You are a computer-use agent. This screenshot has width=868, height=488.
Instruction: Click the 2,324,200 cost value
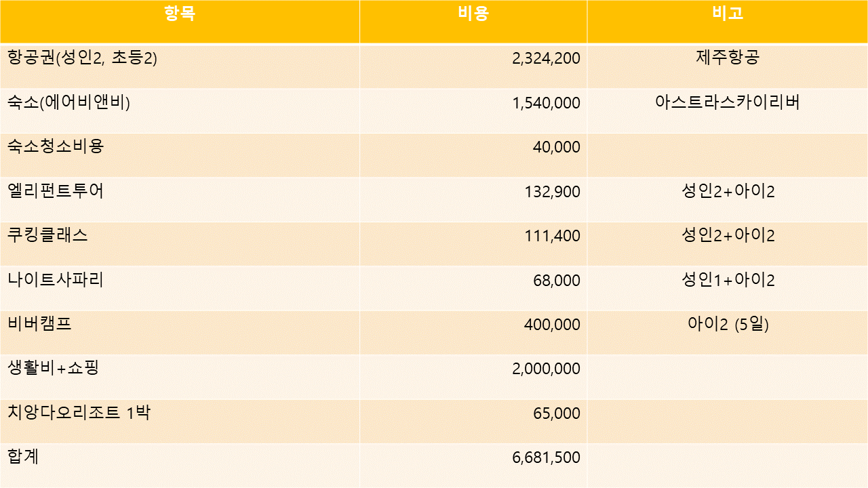tap(546, 59)
